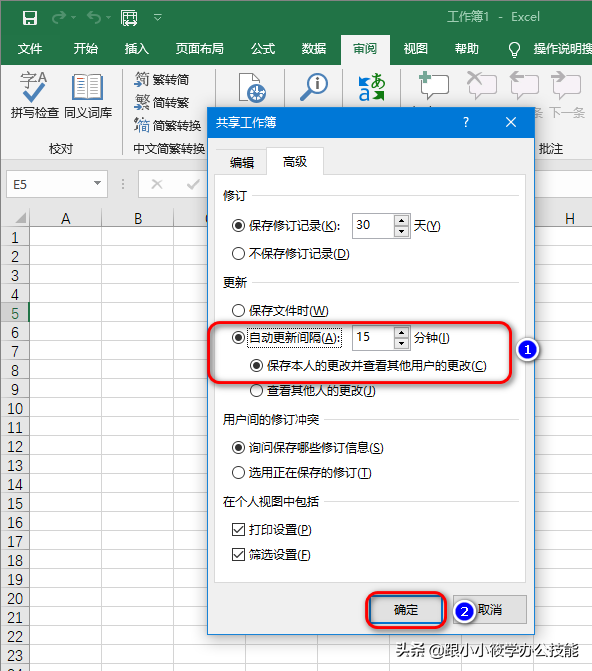Select column A header
Screen dimensions: 592x671
pyautogui.click(x=65, y=219)
